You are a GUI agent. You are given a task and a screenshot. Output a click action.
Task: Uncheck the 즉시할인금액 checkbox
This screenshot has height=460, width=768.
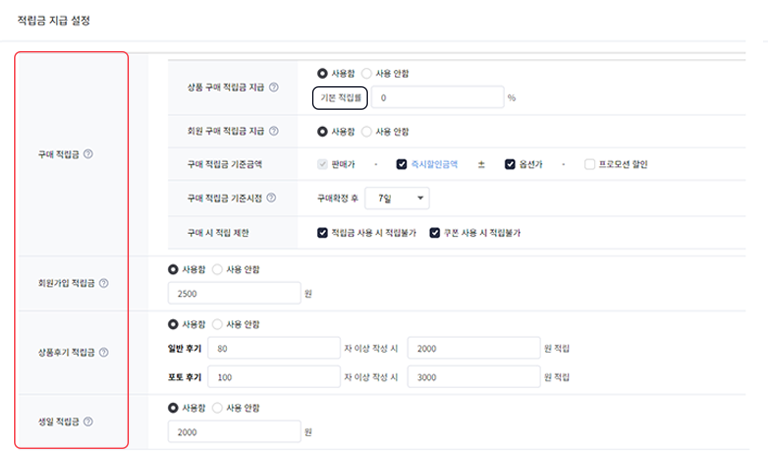[x=402, y=164]
